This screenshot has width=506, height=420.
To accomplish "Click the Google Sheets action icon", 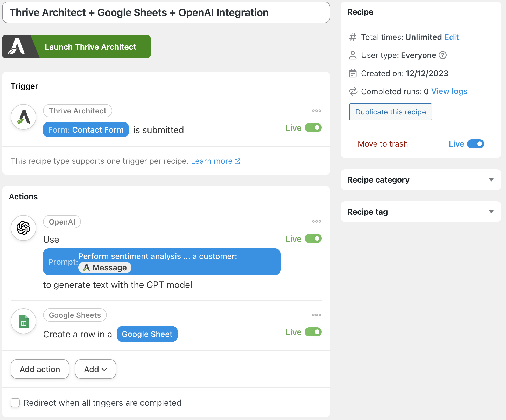I will click(23, 321).
